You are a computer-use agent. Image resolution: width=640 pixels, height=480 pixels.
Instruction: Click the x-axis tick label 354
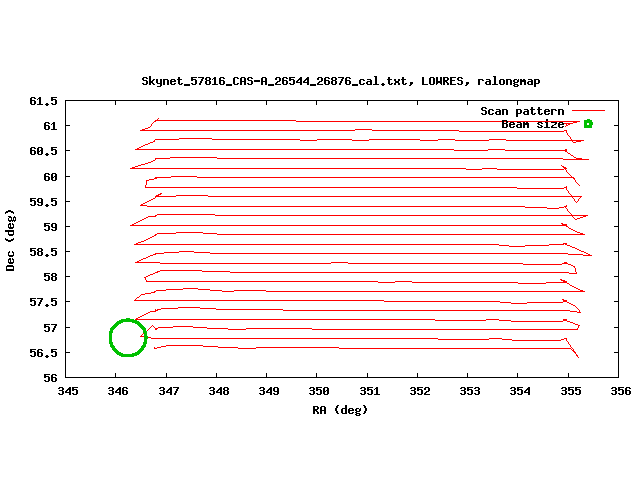(520, 391)
